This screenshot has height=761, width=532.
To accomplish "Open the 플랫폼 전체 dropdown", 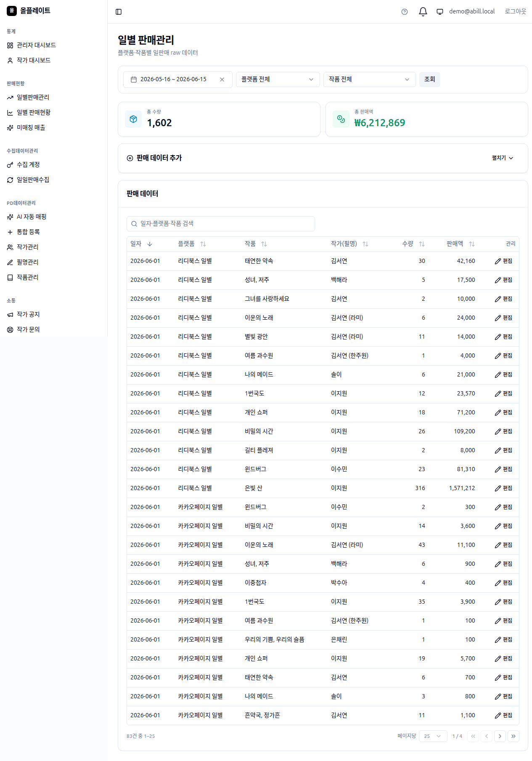I will coord(278,80).
